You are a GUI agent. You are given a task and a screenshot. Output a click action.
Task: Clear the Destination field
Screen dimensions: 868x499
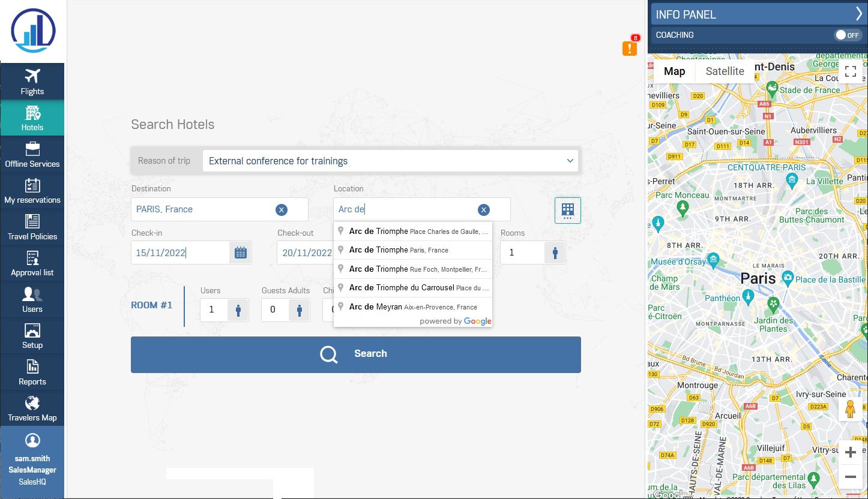click(282, 209)
